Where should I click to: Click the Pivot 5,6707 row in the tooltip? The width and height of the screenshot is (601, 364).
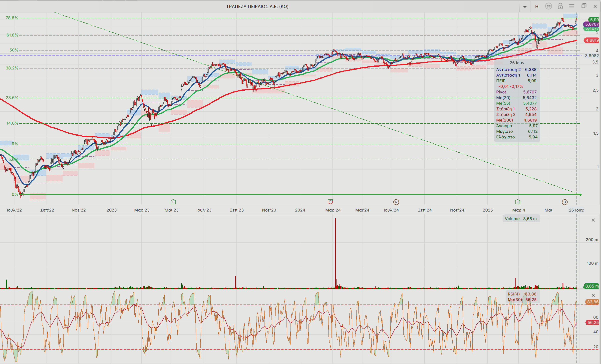click(516, 92)
